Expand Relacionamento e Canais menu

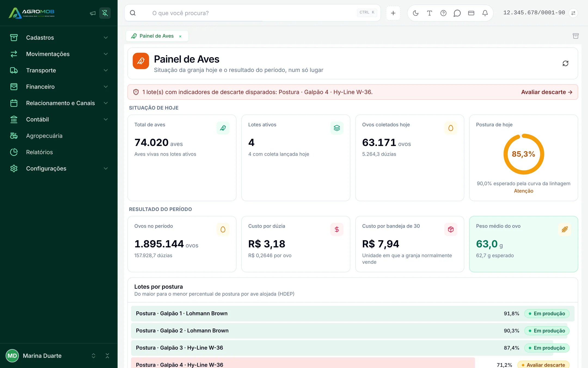point(59,103)
